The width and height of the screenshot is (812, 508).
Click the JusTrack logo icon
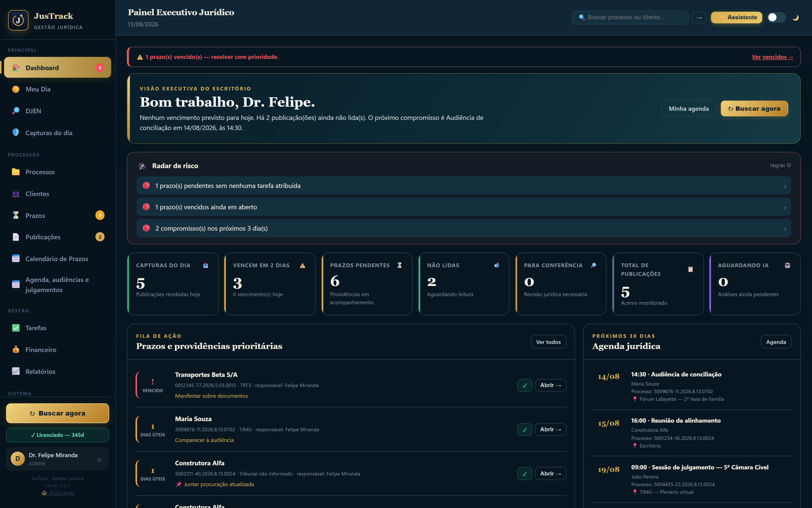pyautogui.click(x=18, y=20)
